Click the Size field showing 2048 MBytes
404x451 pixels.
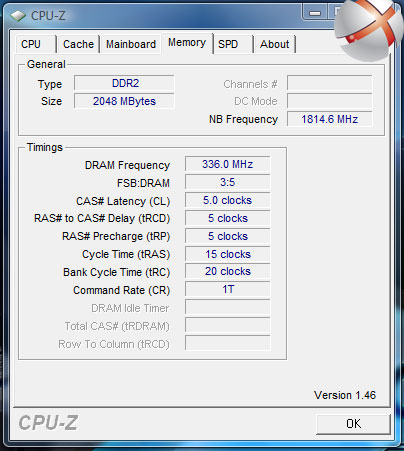tap(124, 101)
